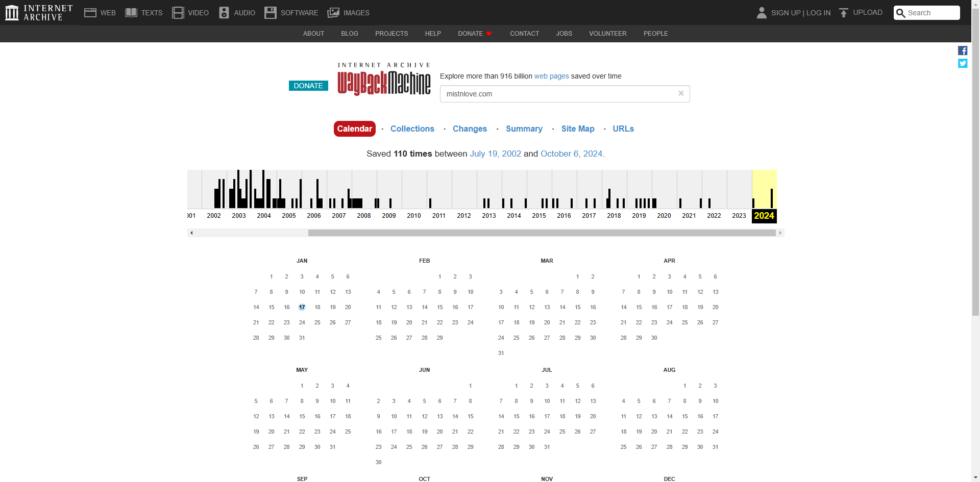Open the July 19, 2002 link
This screenshot has height=482, width=980.
click(495, 154)
